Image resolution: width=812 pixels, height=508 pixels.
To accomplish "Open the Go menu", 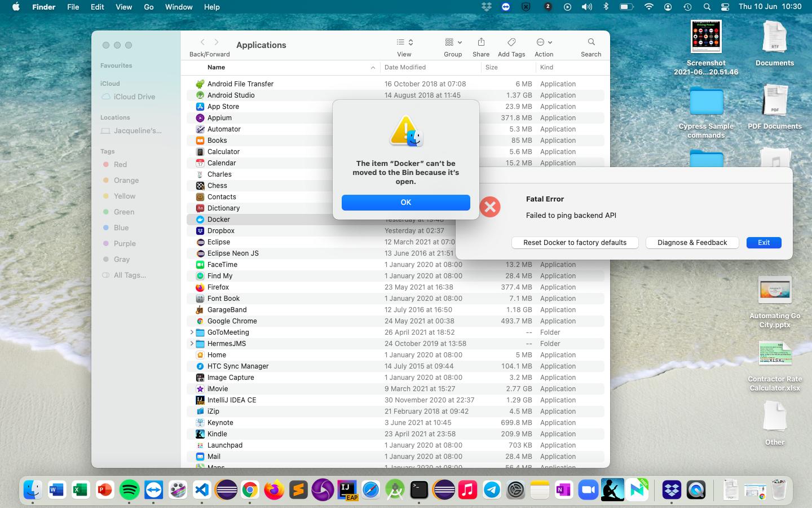I will point(149,7).
